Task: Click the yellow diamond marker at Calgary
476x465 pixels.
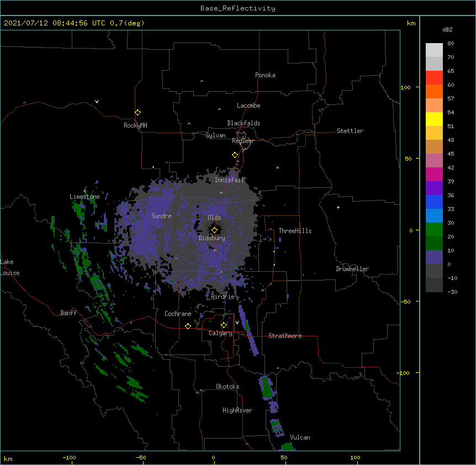Action: coord(224,325)
